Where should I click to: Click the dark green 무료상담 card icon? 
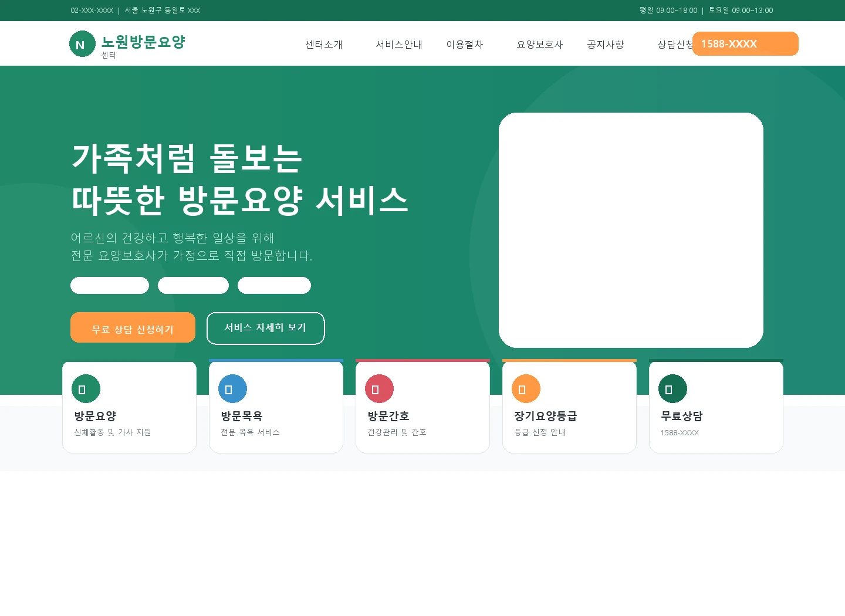[x=672, y=388]
